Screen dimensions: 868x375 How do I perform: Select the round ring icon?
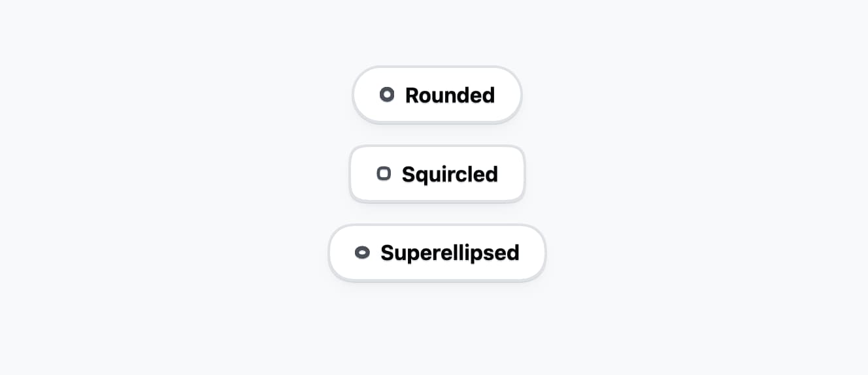coord(387,95)
